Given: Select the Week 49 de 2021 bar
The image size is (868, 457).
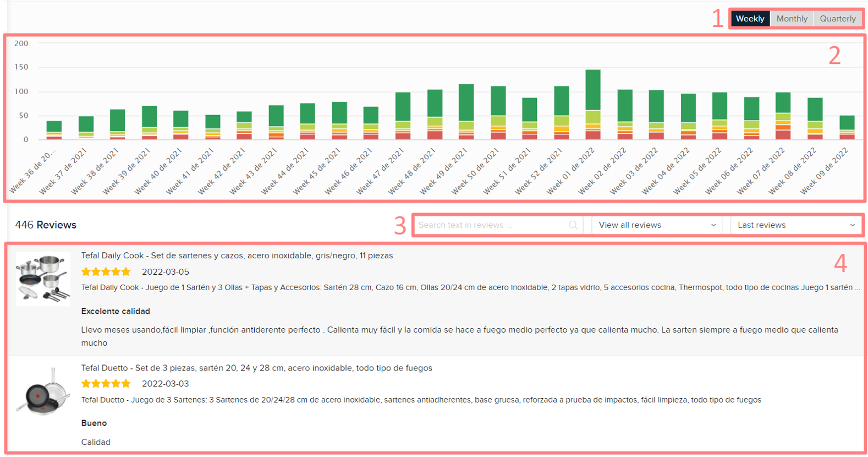Looking at the screenshot, I should pos(466,112).
